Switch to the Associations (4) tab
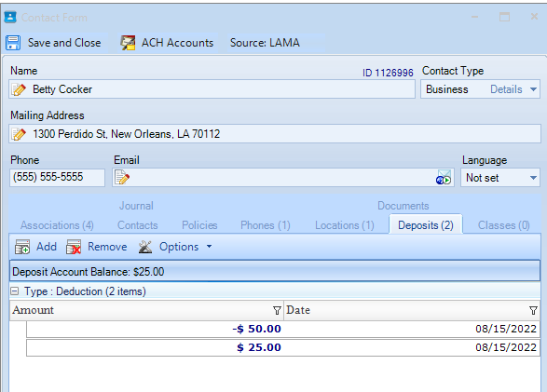Viewport: 547px width, 392px height. click(x=57, y=225)
